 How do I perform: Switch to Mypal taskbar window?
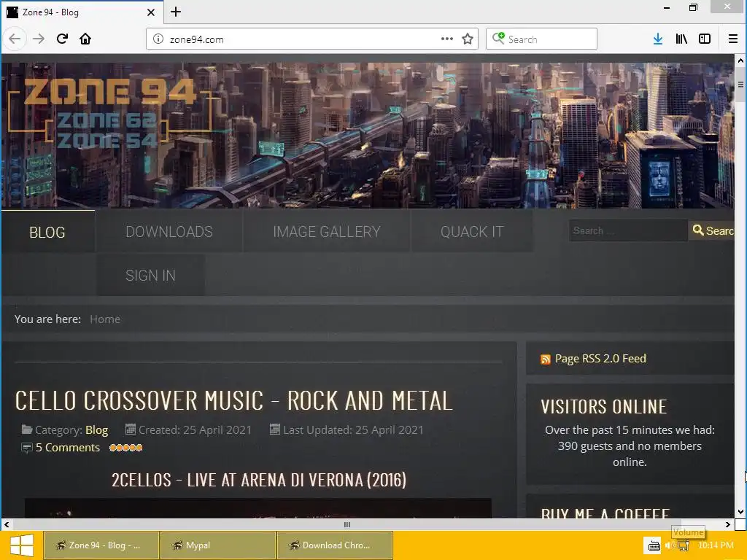(217, 545)
